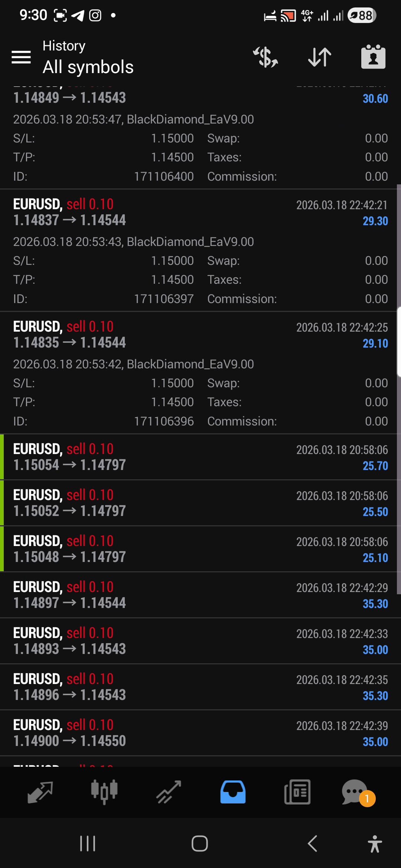Tap the currency symbol filter icon
The width and height of the screenshot is (401, 868).
click(265, 57)
